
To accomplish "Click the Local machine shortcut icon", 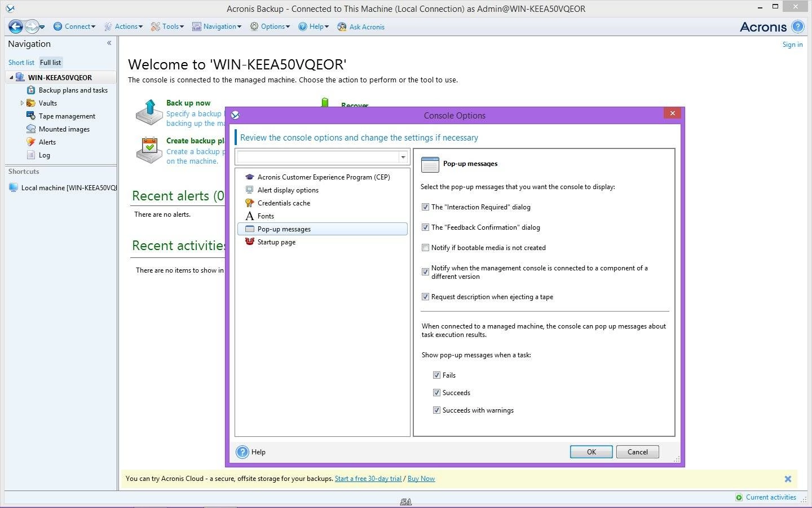I will pos(14,188).
